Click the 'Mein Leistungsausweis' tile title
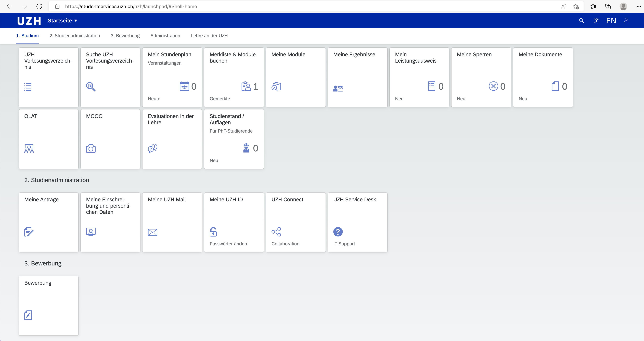This screenshot has height=341, width=644. (416, 58)
